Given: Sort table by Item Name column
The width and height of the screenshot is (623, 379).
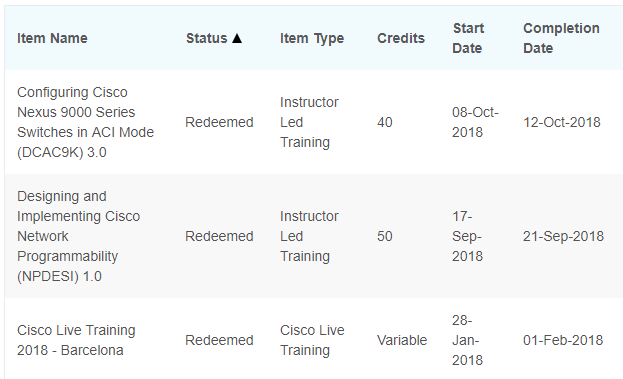Looking at the screenshot, I should coord(52,38).
